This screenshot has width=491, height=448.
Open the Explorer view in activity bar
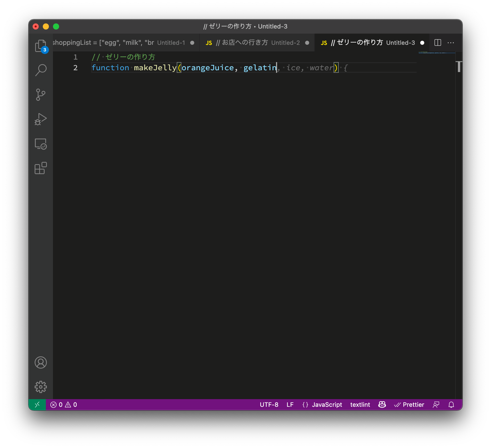click(40, 46)
